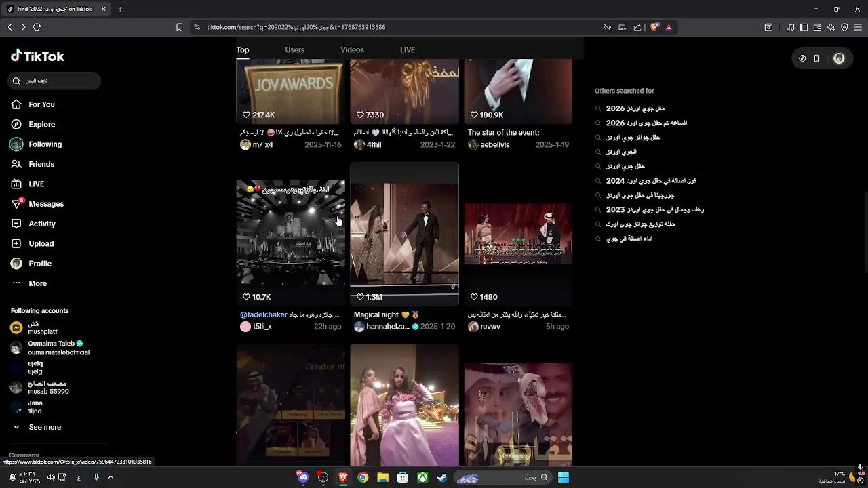The width and height of the screenshot is (868, 488).
Task: Switch to the LIVE results tab
Action: click(408, 49)
